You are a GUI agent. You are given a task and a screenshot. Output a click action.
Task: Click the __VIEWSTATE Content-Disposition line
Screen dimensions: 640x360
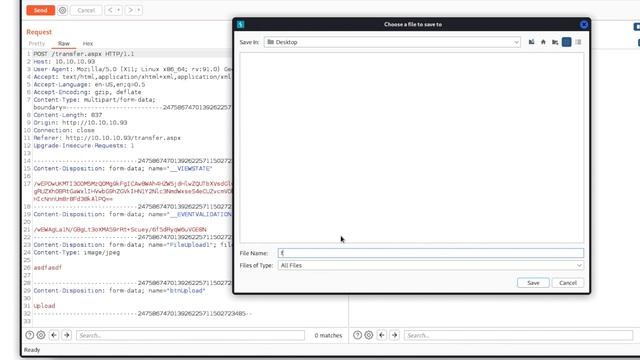pyautogui.click(x=123, y=169)
